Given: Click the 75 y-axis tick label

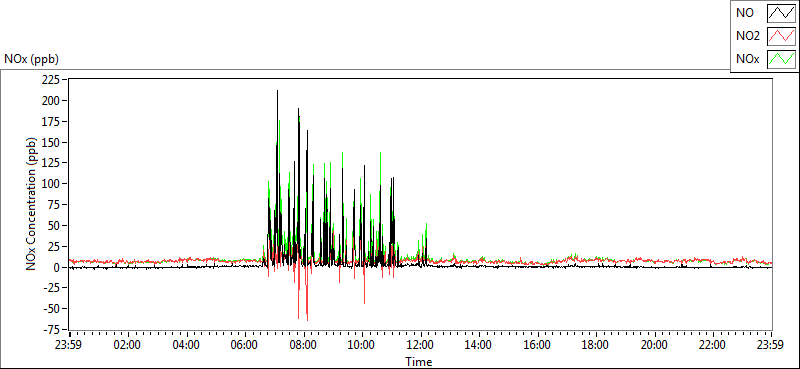Looking at the screenshot, I should coord(55,204).
